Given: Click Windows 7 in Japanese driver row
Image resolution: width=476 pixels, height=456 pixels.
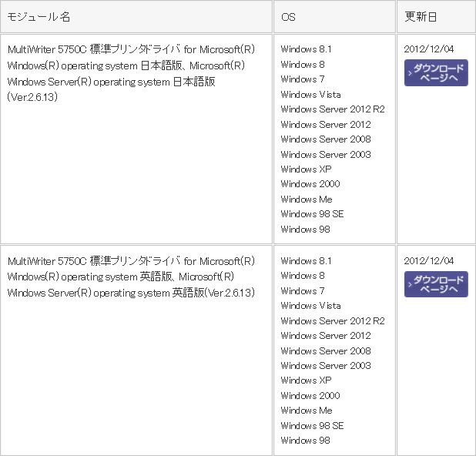Looking at the screenshot, I should [x=303, y=79].
